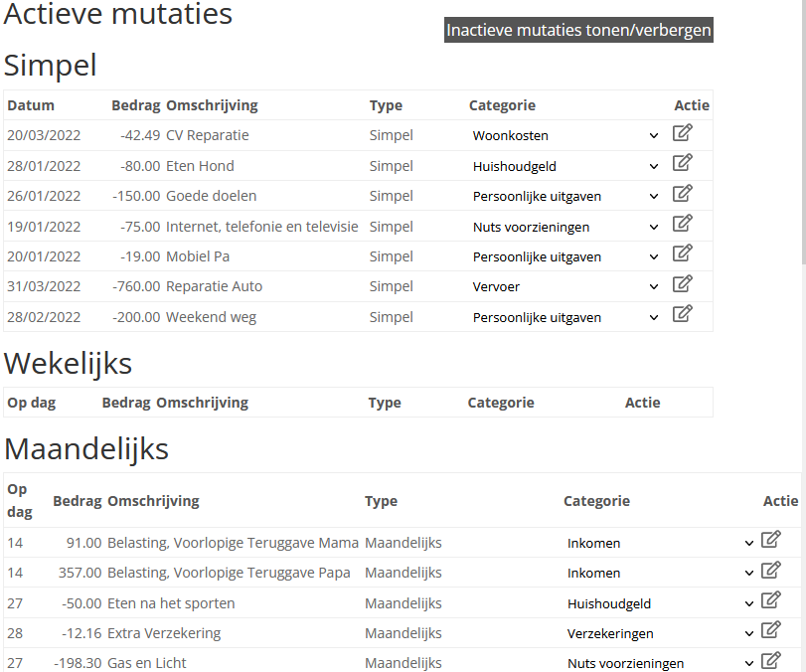This screenshot has height=672, width=806.
Task: Open edit for Weekend weg row
Action: (x=682, y=315)
